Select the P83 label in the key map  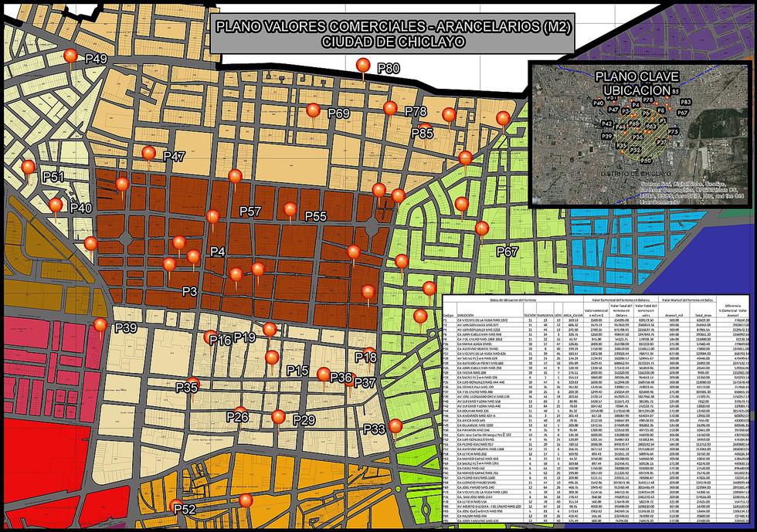[686, 103]
